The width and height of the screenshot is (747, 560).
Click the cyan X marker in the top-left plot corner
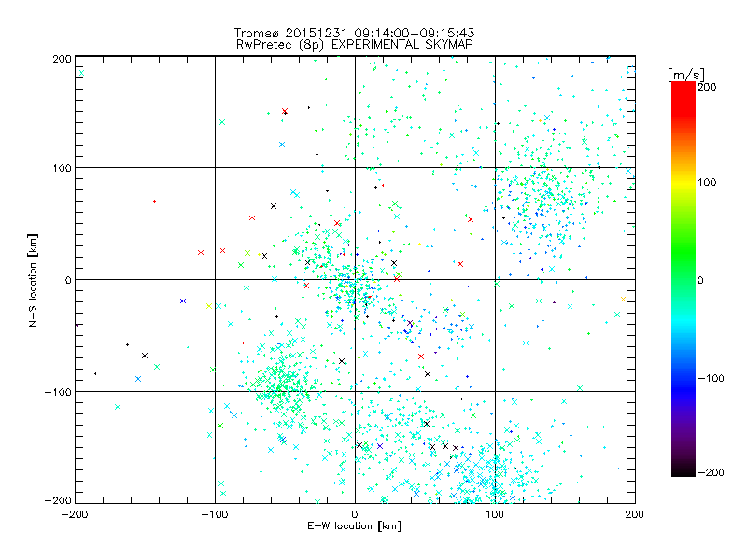(x=81, y=73)
